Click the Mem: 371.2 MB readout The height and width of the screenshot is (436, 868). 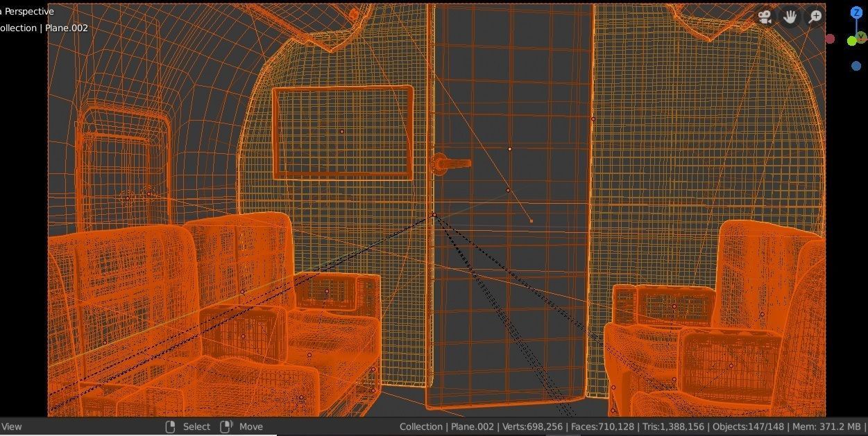click(x=826, y=427)
